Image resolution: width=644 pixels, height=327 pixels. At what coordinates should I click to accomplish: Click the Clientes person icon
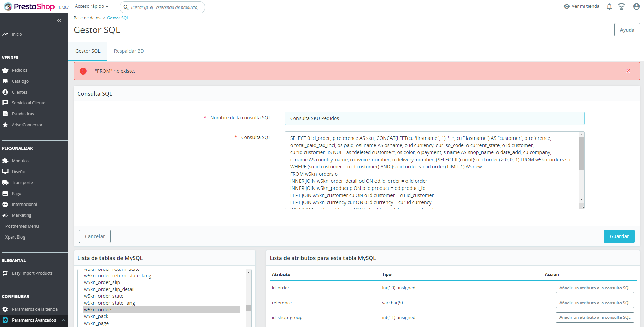(x=5, y=92)
